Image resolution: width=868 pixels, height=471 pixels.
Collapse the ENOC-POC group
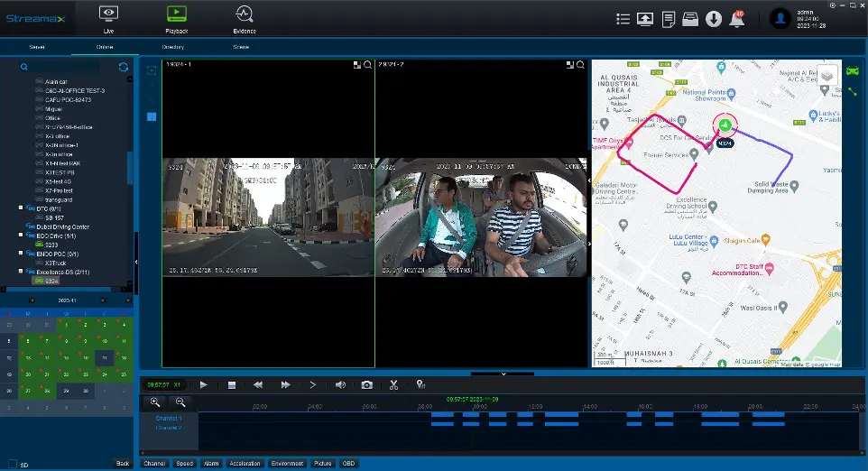pos(20,254)
